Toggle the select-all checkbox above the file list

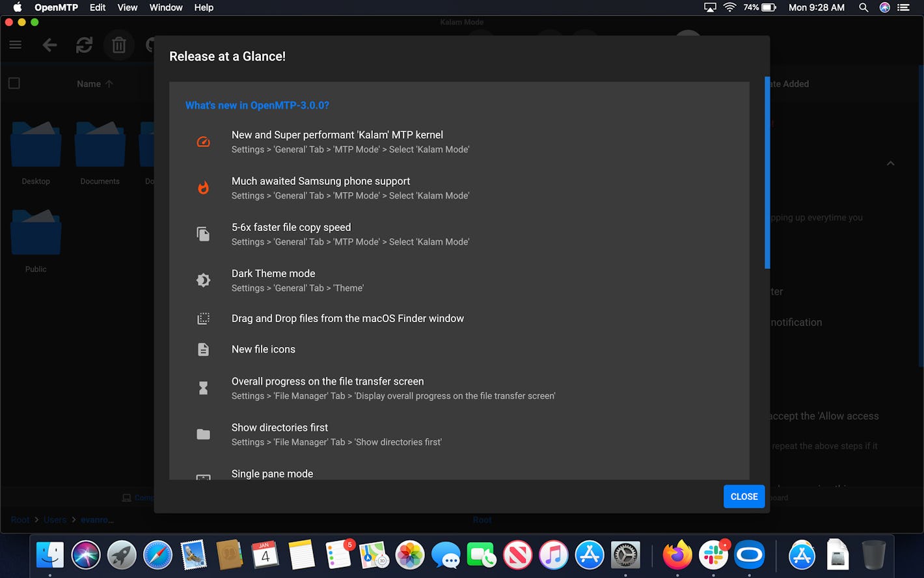tap(14, 83)
